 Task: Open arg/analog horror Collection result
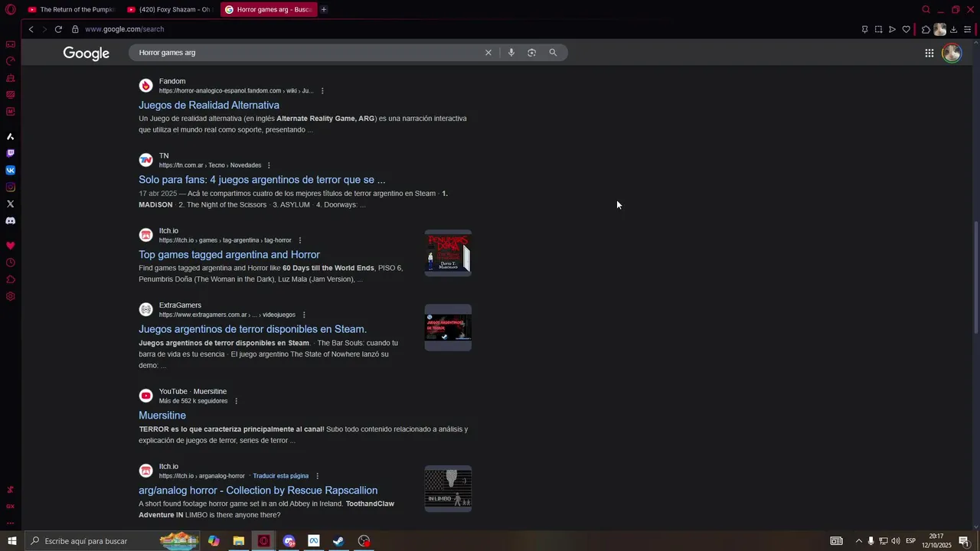click(x=258, y=491)
